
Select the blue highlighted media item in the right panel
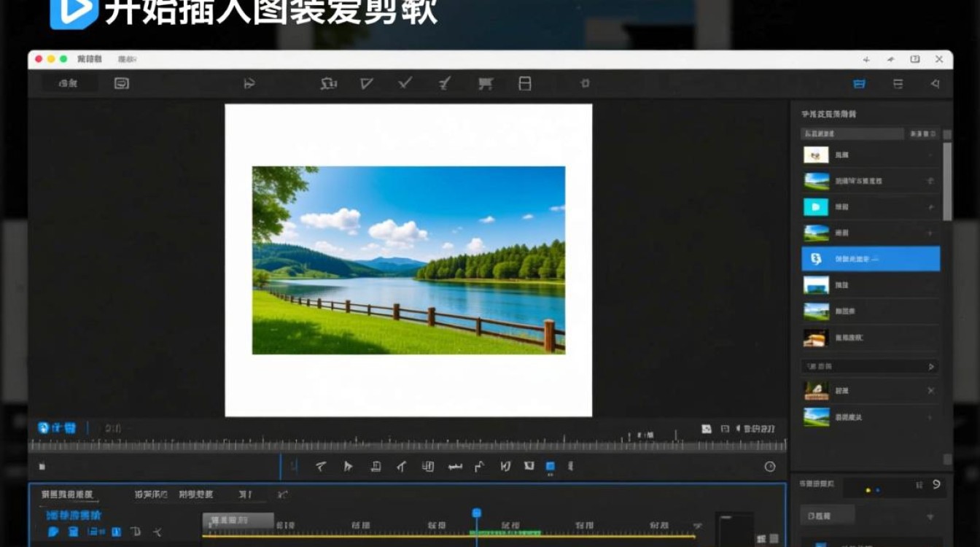tap(870, 258)
